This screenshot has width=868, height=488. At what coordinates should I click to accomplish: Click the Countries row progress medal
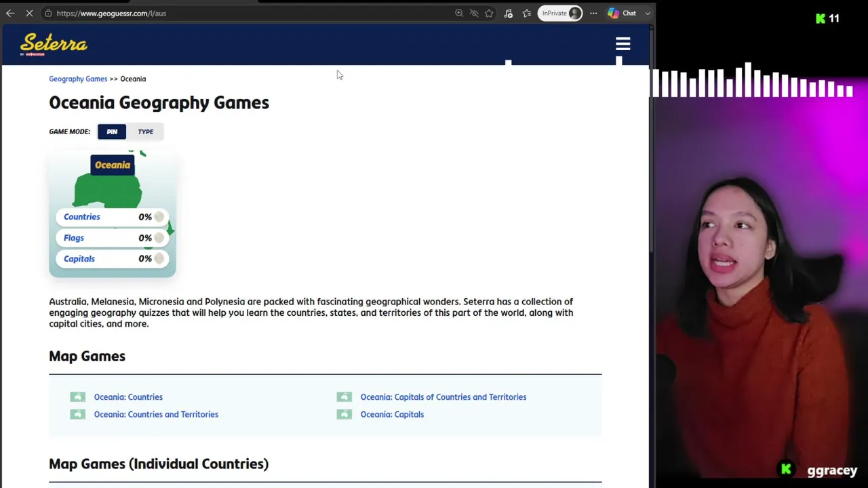pos(159,217)
